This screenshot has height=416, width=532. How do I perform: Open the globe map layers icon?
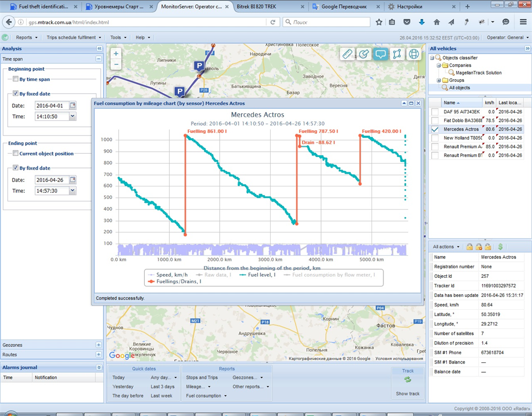(x=414, y=54)
